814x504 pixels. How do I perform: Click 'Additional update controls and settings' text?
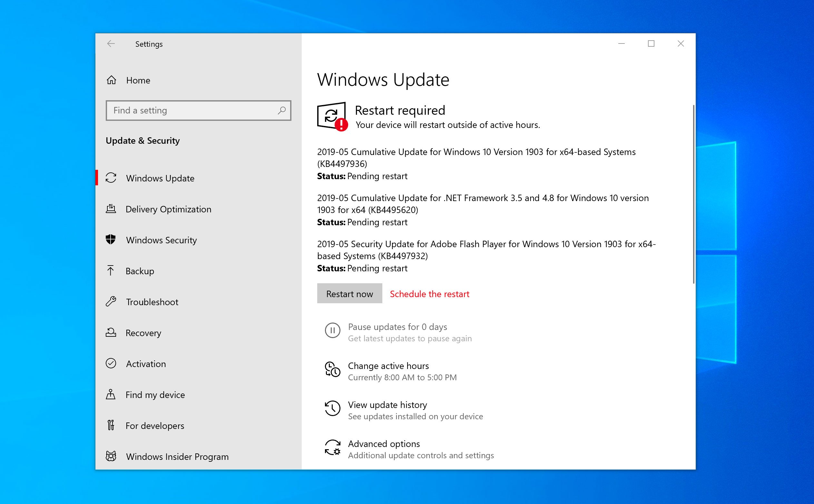point(421,455)
